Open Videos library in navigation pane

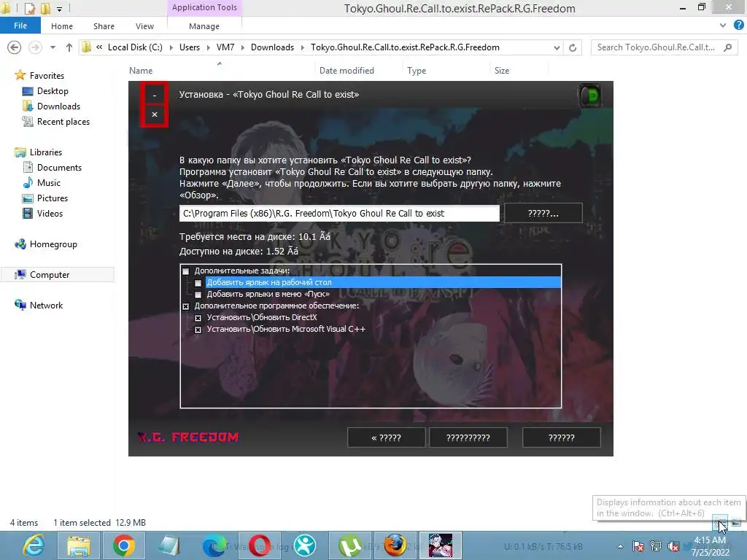coord(50,214)
